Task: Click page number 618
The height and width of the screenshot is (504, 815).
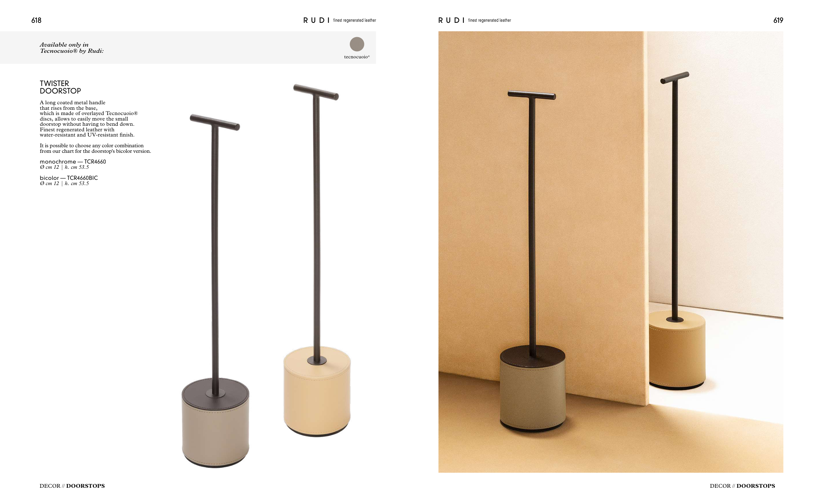Action: [36, 20]
